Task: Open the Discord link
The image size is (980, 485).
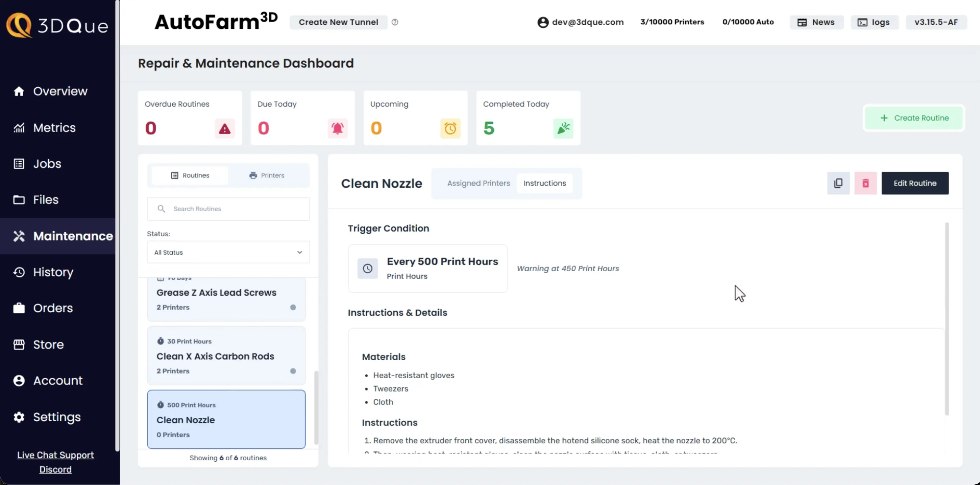Action: coord(56,470)
